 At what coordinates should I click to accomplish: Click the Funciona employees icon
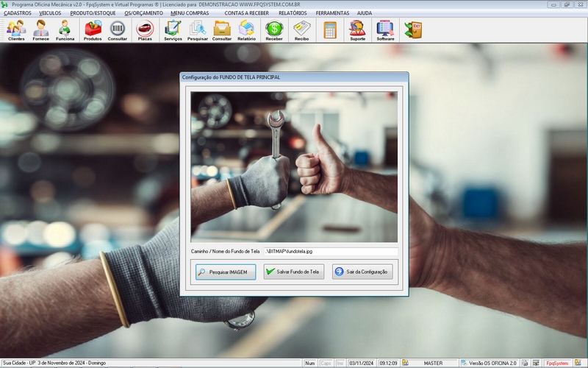click(65, 30)
